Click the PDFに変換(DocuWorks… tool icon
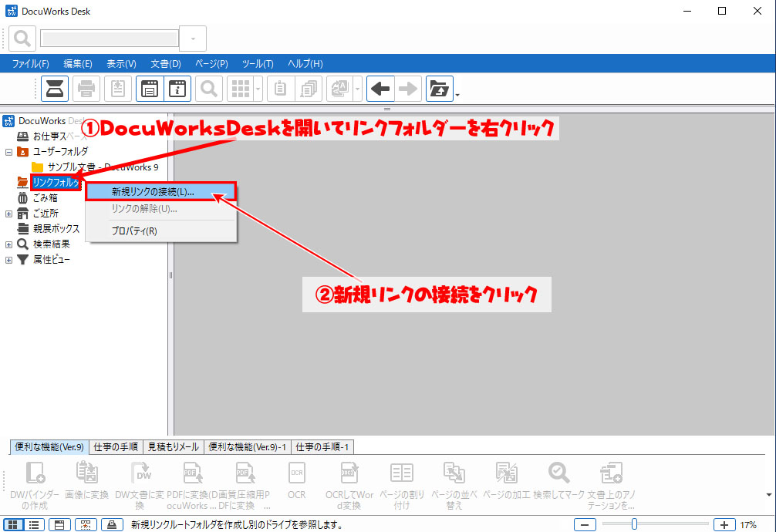Viewport: 776px width, 532px height. (193, 473)
